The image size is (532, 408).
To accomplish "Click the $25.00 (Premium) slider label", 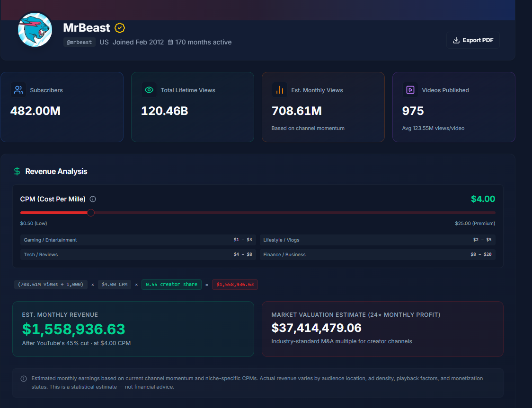I will 475,223.
